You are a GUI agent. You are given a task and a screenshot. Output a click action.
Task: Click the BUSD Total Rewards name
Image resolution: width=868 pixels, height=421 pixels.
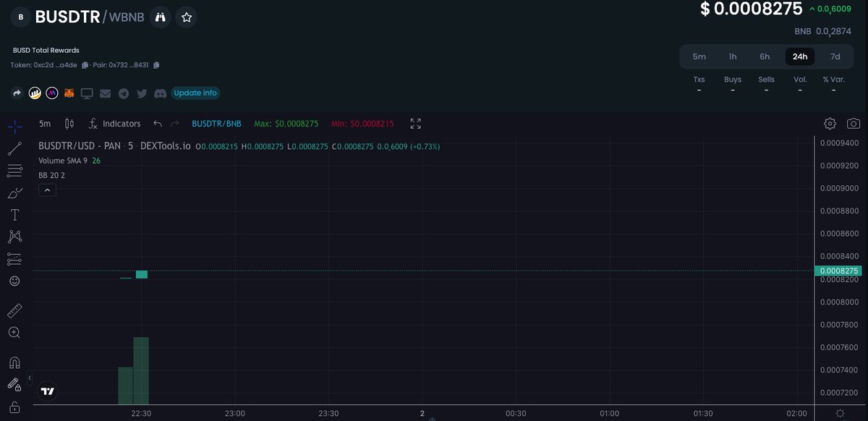[x=46, y=50]
